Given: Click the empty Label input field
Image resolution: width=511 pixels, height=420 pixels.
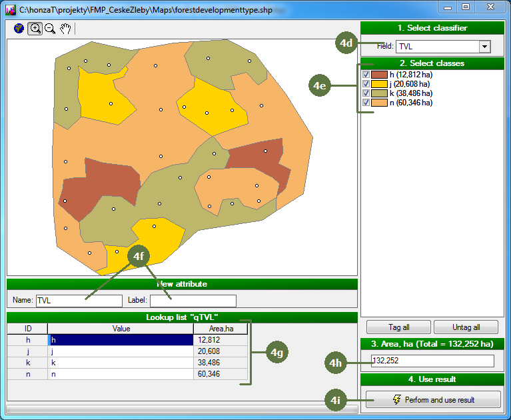Looking at the screenshot, I should pos(193,301).
